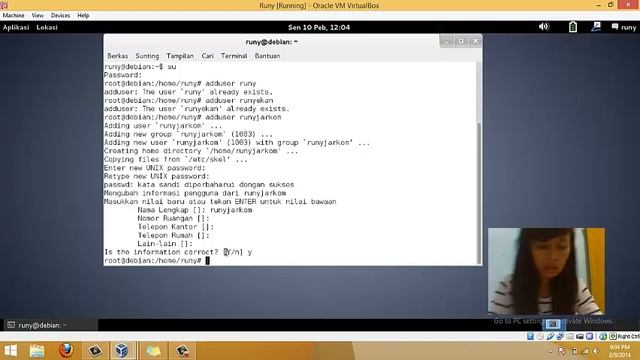Click the clock showing Sen 10 Peb, 12:04
Screen dimensions: 640x360
(x=319, y=27)
